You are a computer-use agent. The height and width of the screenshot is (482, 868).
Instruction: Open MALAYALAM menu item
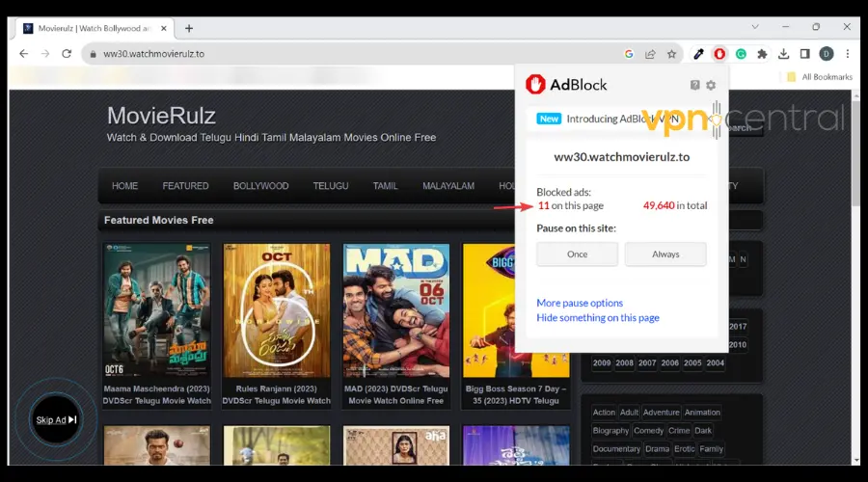[448, 186]
